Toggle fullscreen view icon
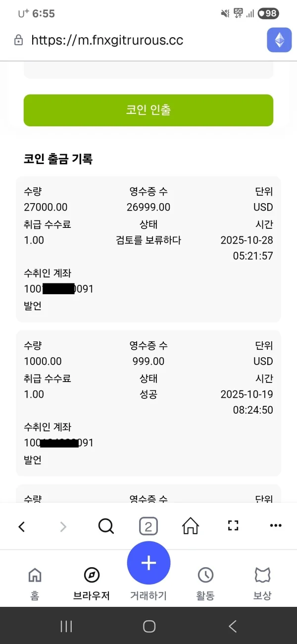 [x=233, y=526]
